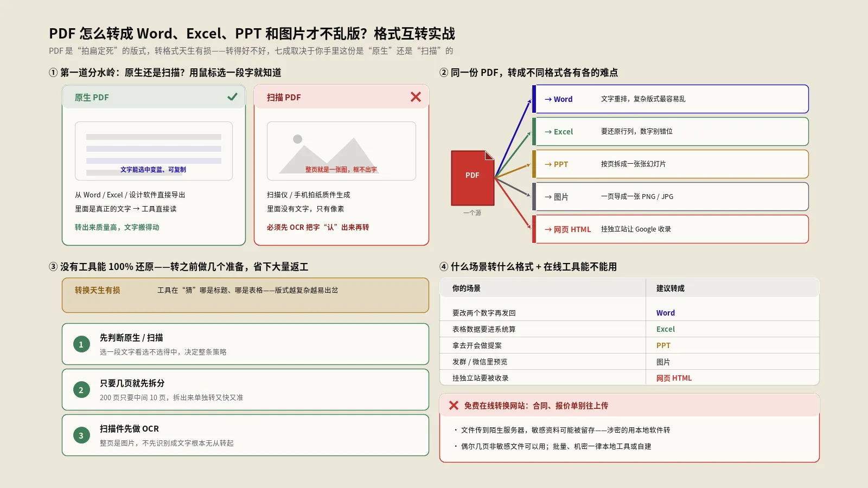
Task: Click table cell 表格数据要进系统算
Action: pyautogui.click(x=484, y=329)
